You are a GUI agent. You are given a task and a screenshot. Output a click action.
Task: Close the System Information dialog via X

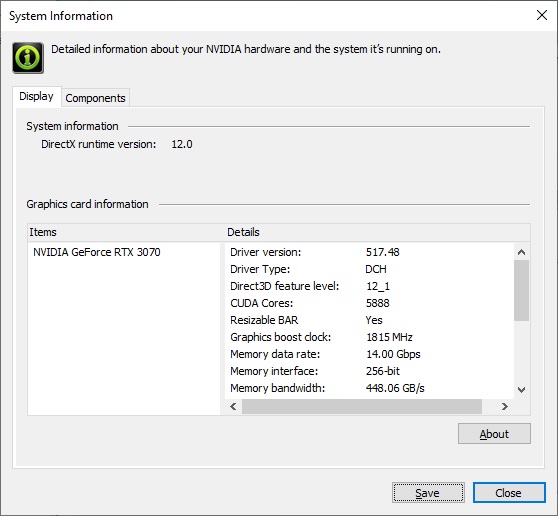point(542,15)
